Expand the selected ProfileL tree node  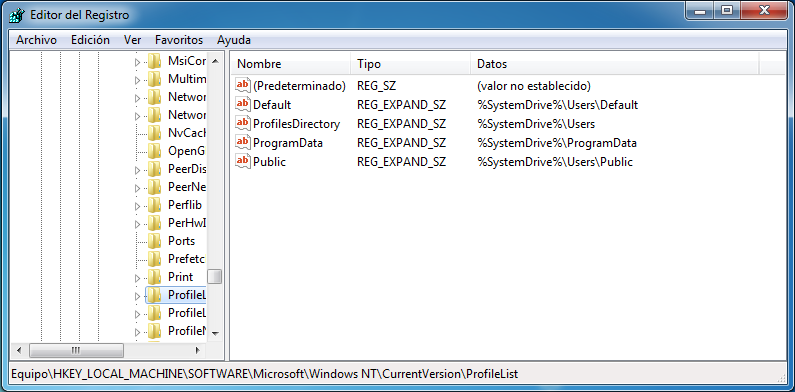pos(137,296)
